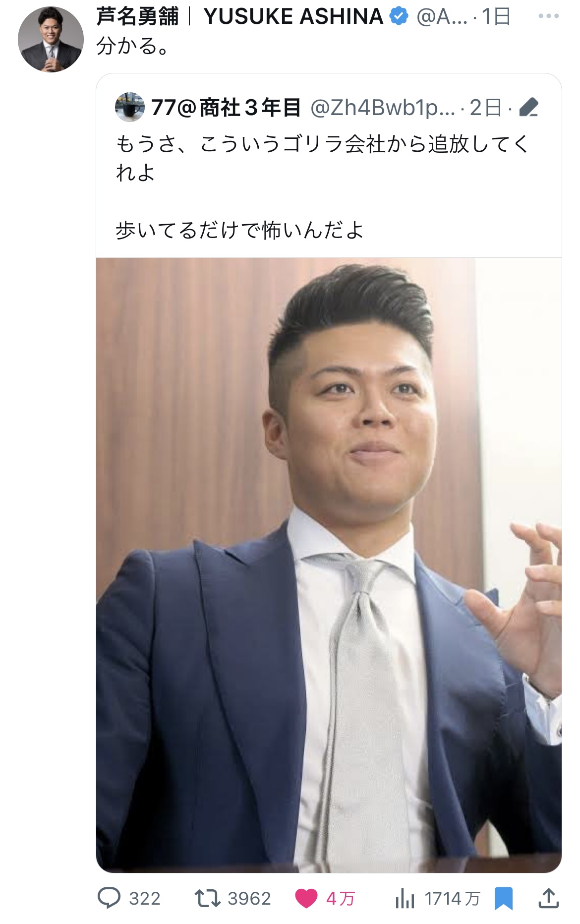Tap the edited pencil icon
The image size is (580, 924).
(528, 107)
